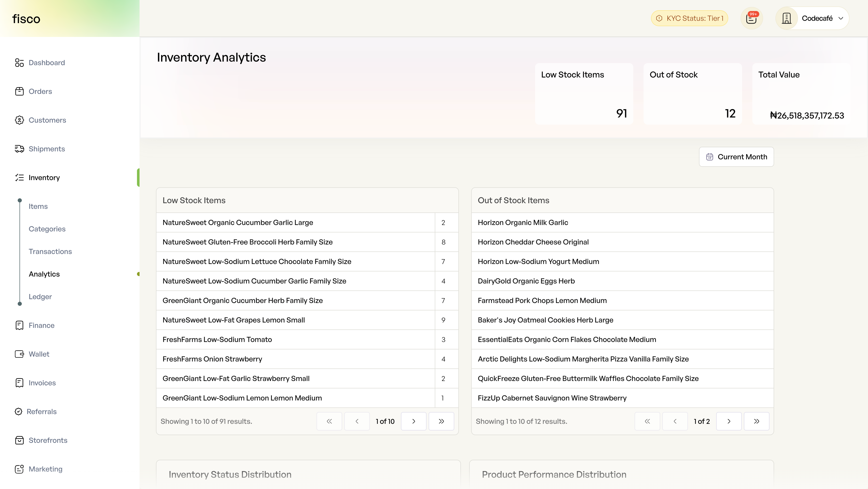
Task: Go to previous page of Low Stock Items
Action: pyautogui.click(x=357, y=421)
